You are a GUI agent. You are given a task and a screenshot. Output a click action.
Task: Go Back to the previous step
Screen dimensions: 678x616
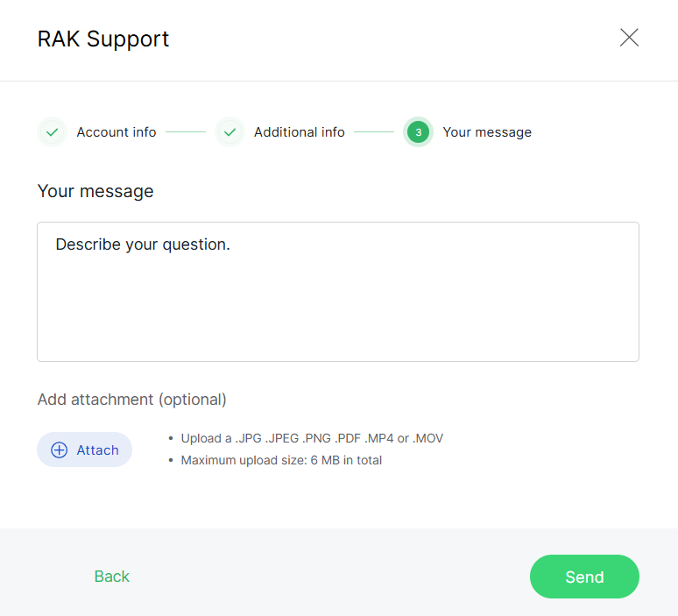pos(112,577)
